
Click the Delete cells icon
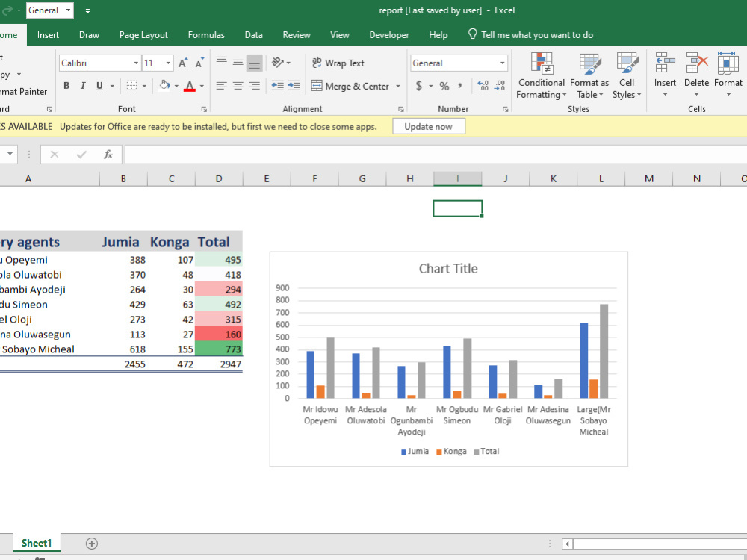[x=696, y=63]
